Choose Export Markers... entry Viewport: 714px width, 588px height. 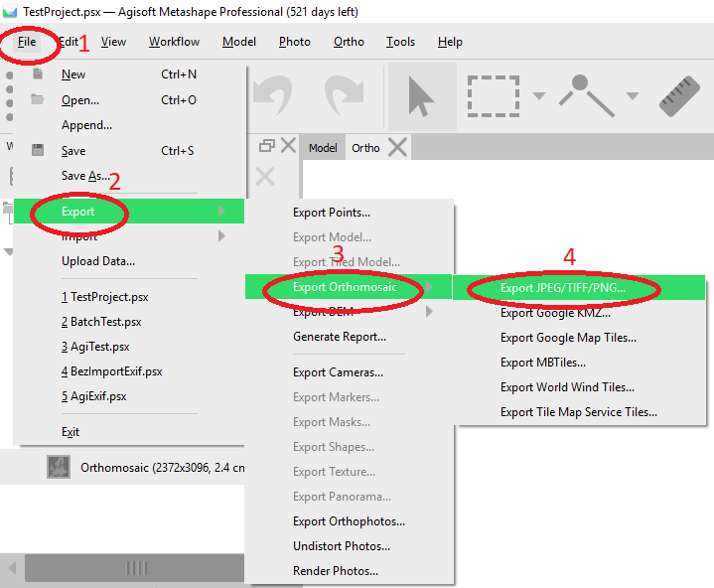(x=350, y=397)
